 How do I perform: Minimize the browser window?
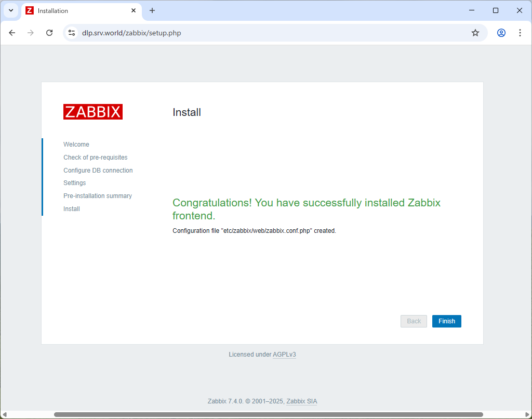click(472, 10)
